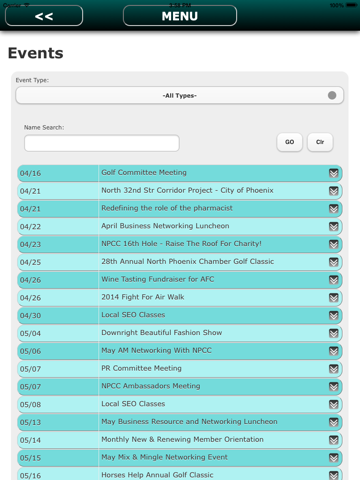This screenshot has height=480, width=360.
Task: Tap chevron icon on Downright Beautiful Fashion Show
Action: 333,333
